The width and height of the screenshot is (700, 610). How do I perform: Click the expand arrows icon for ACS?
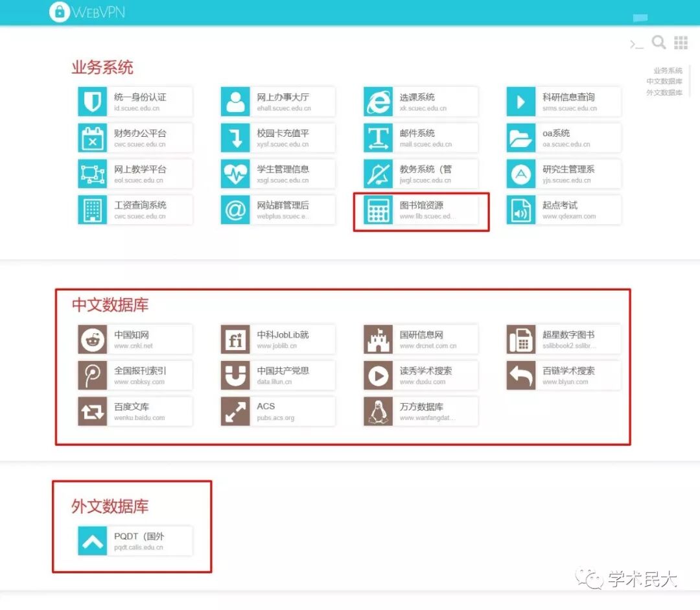pos(235,411)
